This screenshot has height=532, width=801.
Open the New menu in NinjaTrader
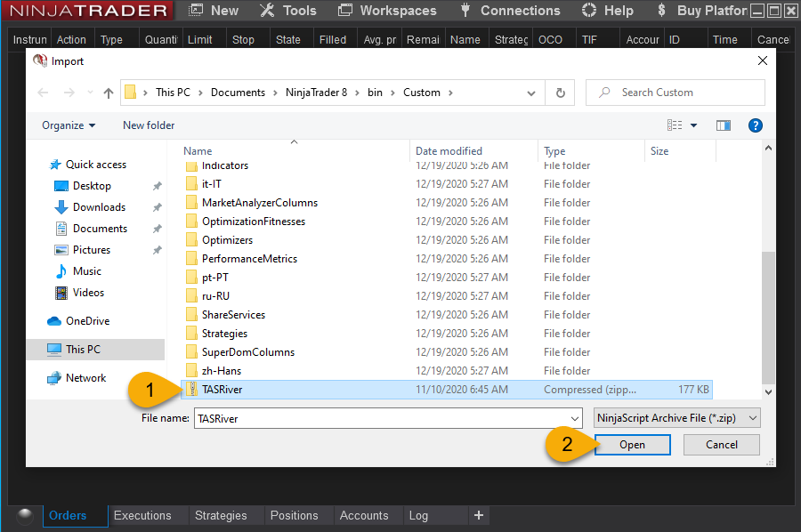(x=213, y=10)
